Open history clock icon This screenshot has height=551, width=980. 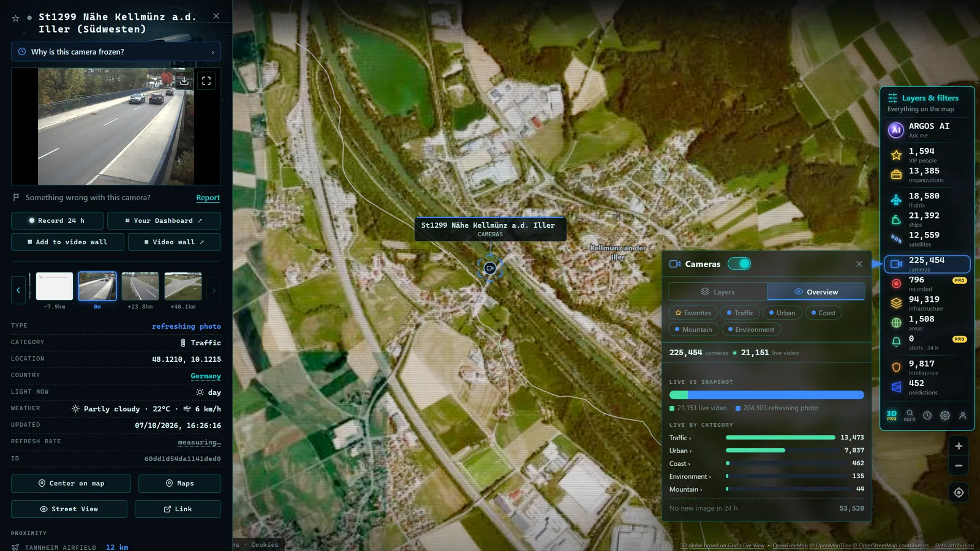[927, 415]
